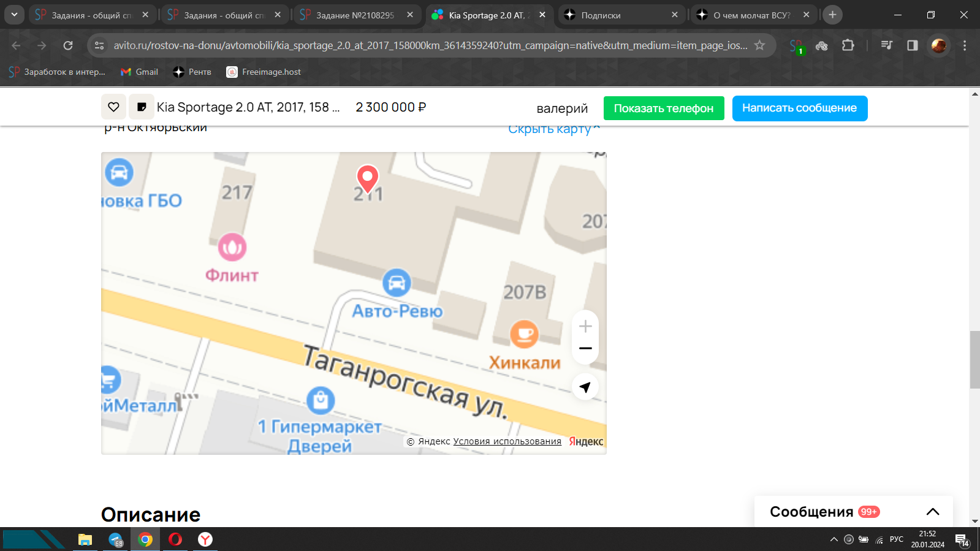Image resolution: width=980 pixels, height=551 pixels.
Task: Collapse map via Скрыть карту link
Action: point(554,129)
